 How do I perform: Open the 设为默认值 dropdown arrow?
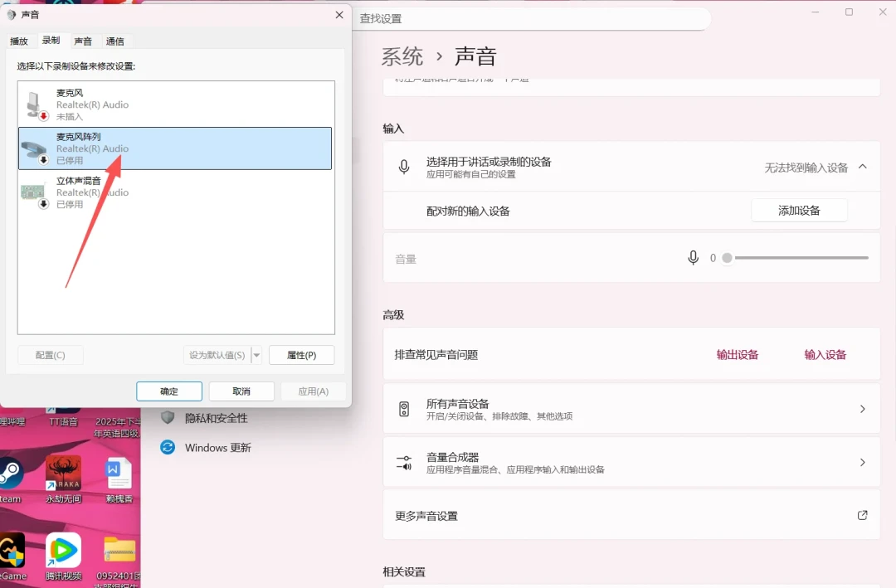(x=256, y=355)
